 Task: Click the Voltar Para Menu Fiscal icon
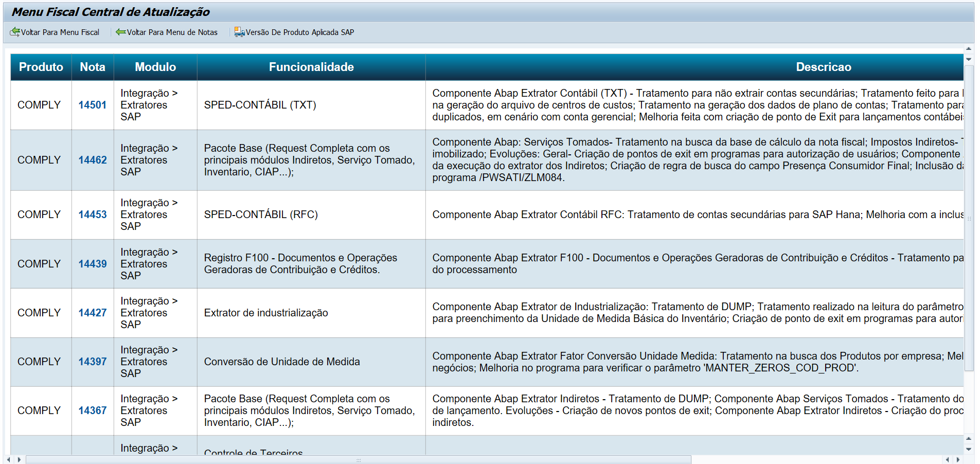coord(15,32)
